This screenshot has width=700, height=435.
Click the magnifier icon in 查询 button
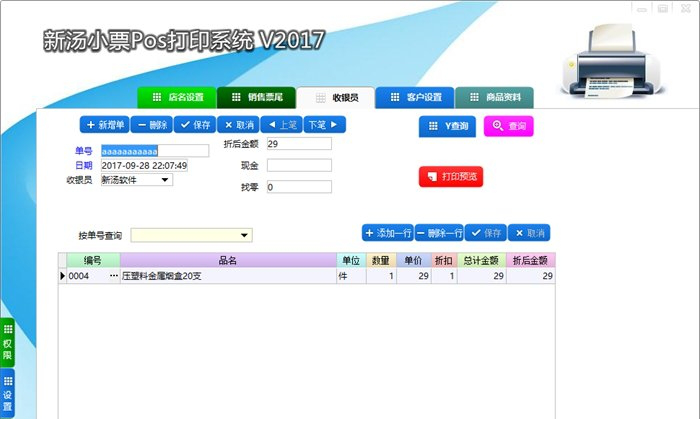point(497,125)
